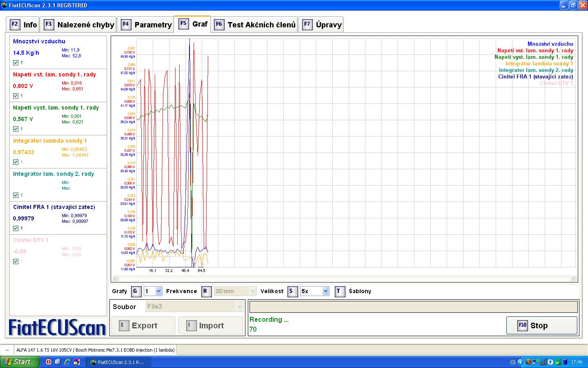Expand hidden system tray icons arrow
The height and width of the screenshot is (368, 588).
click(x=520, y=362)
